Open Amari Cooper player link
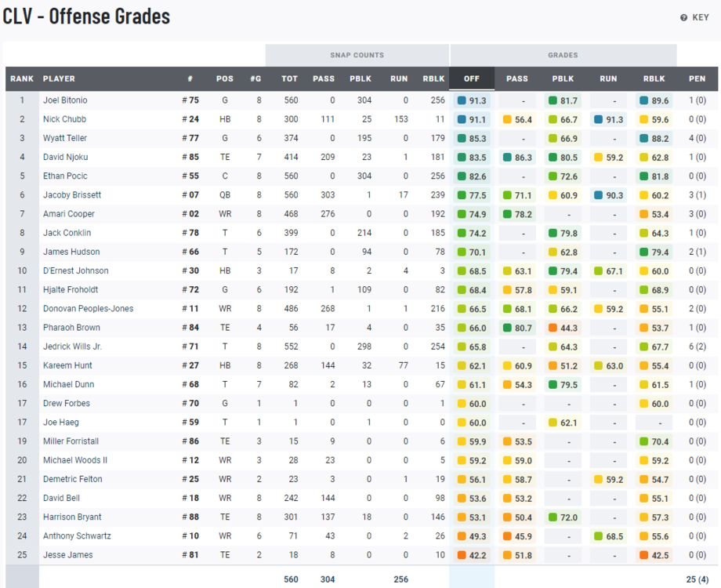Screen dimensions: 721x588 [x=68, y=213]
